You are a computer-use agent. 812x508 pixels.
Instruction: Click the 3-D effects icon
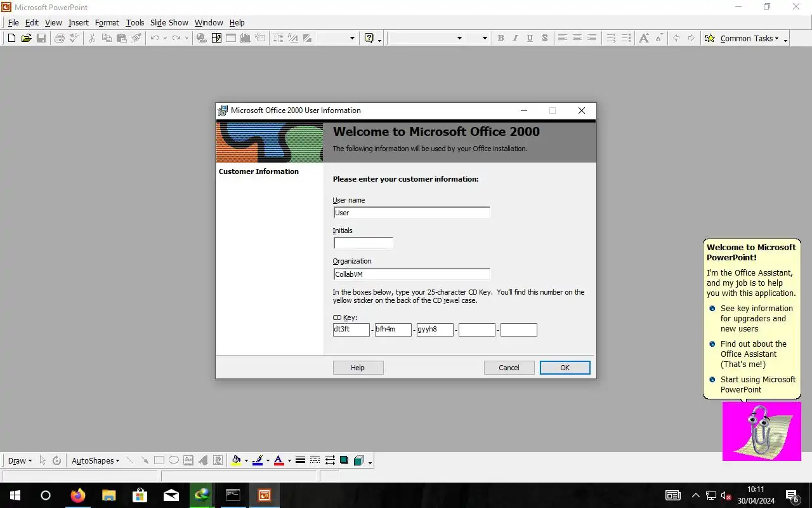pos(359,460)
